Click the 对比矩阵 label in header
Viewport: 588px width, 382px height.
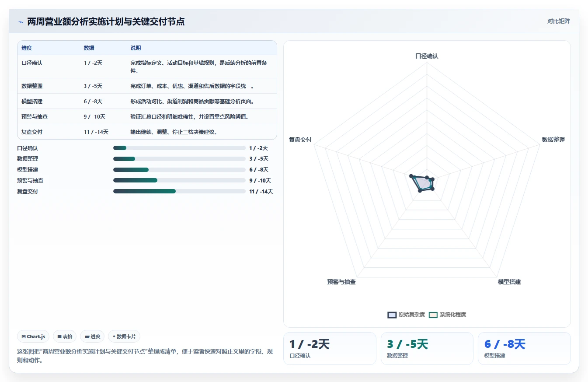pos(558,21)
